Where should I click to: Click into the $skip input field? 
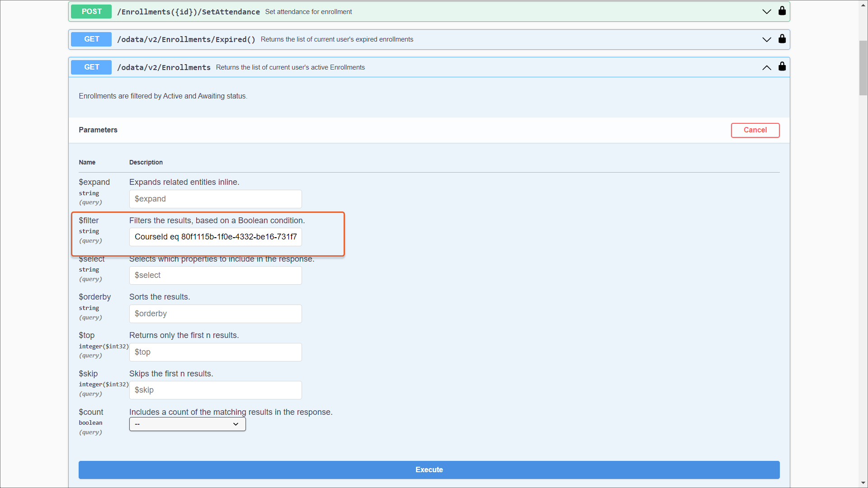click(215, 390)
